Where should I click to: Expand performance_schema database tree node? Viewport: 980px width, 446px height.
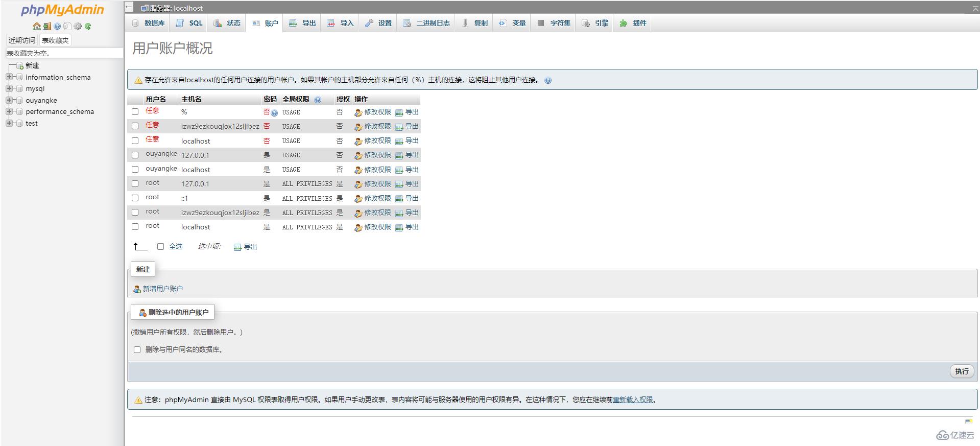[9, 111]
